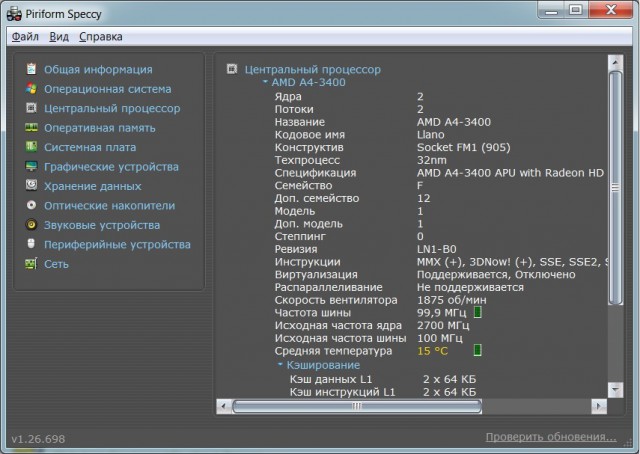This screenshot has width=640, height=454.
Task: Open Оптические накопители section
Action: [x=109, y=205]
